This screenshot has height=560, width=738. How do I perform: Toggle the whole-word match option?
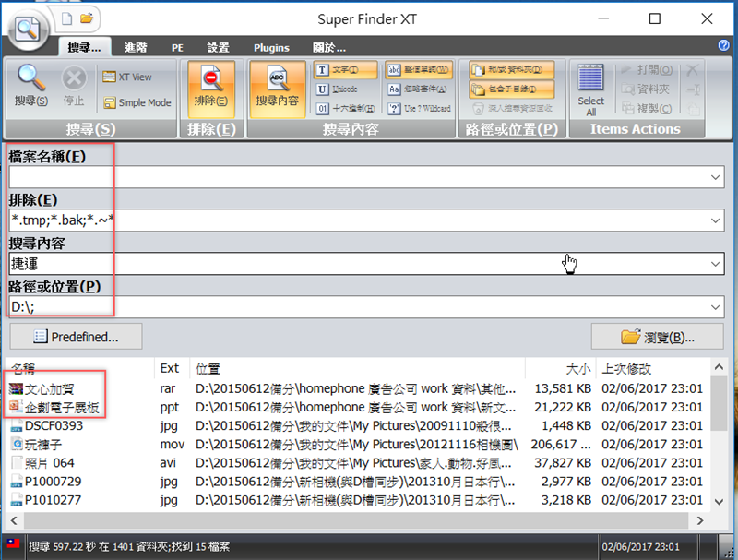419,69
